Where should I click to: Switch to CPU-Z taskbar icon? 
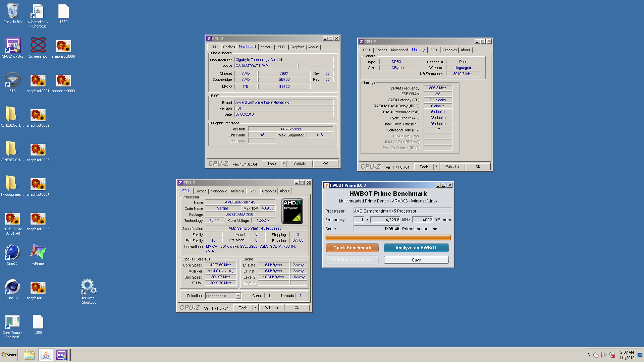pyautogui.click(x=62, y=355)
